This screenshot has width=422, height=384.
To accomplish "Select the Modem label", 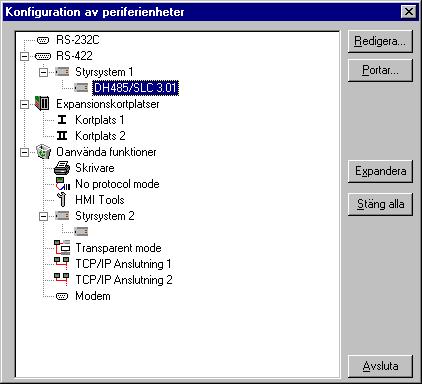I will [x=93, y=296].
